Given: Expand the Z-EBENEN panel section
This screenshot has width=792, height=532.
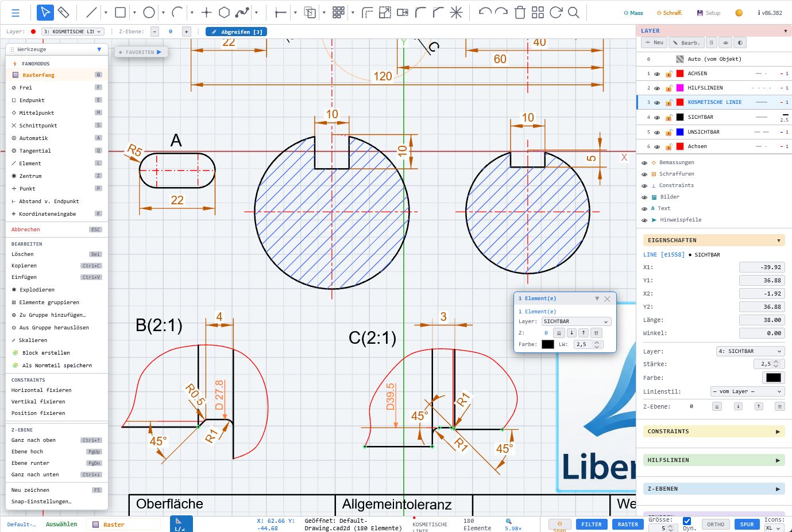Looking at the screenshot, I should [714, 489].
